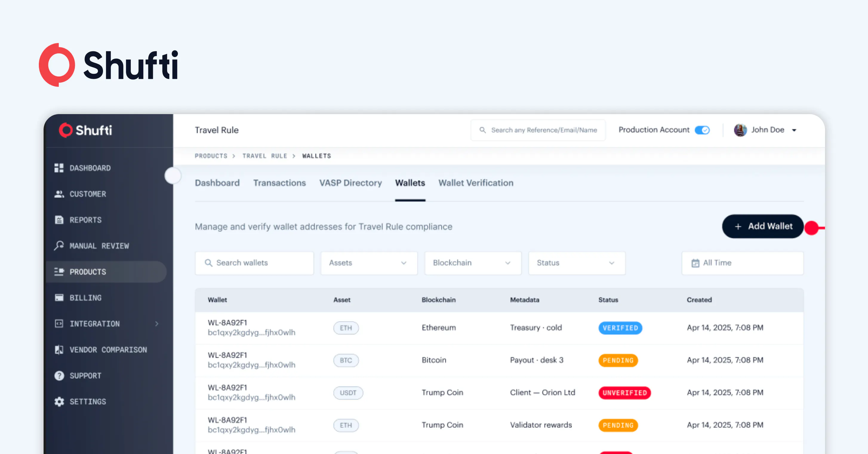
Task: Click the UNVERIFIED status badge
Action: coord(625,392)
